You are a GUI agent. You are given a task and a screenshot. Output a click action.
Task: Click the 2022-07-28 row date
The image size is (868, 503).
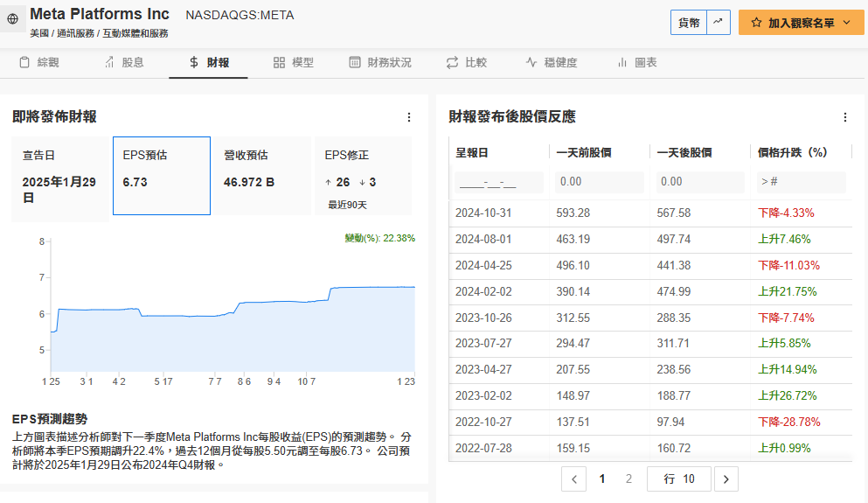(x=483, y=448)
